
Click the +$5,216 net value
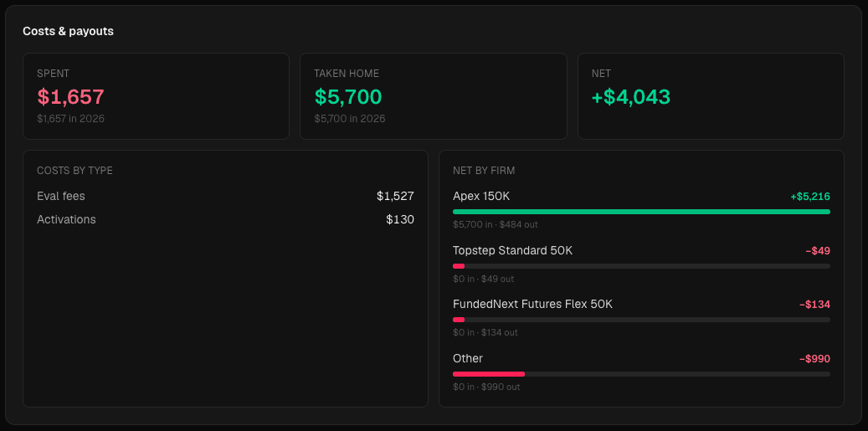pyautogui.click(x=810, y=197)
